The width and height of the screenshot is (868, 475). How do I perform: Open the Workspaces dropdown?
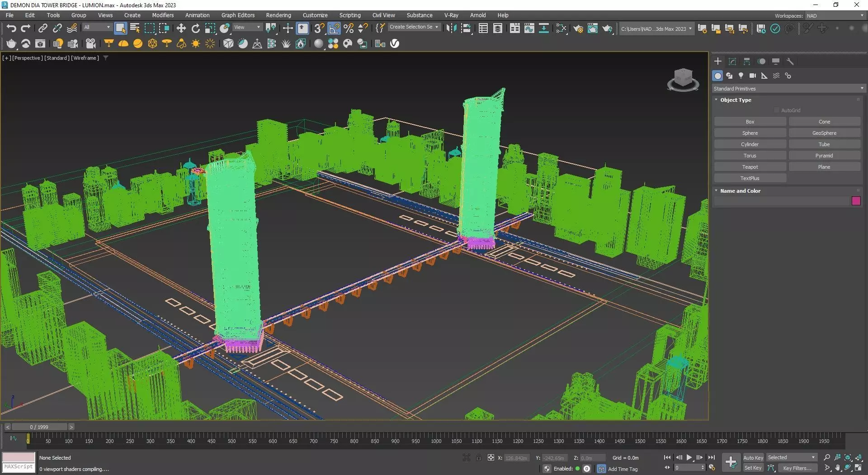click(835, 16)
